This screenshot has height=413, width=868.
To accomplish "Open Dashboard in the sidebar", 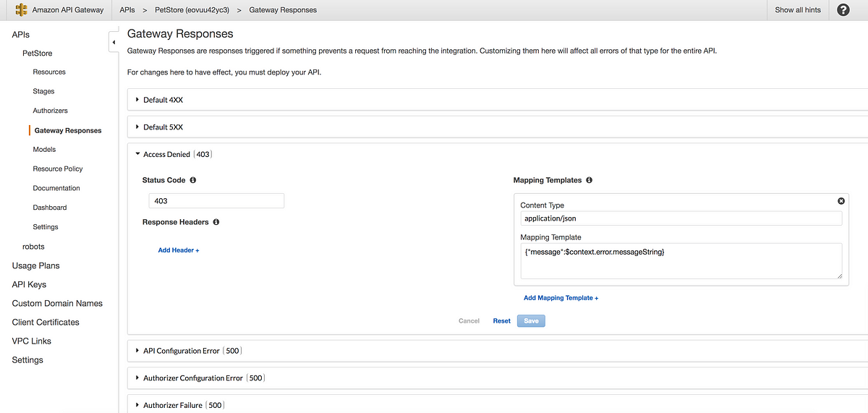I will click(x=50, y=208).
